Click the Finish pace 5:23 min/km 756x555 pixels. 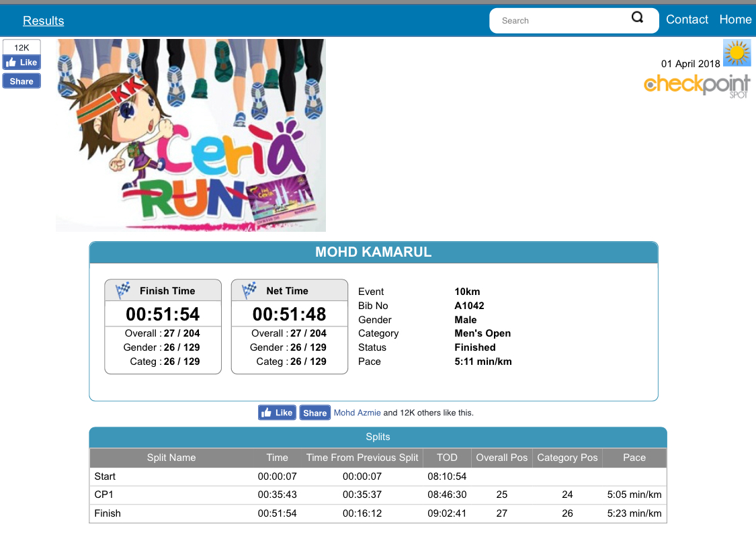[634, 513]
